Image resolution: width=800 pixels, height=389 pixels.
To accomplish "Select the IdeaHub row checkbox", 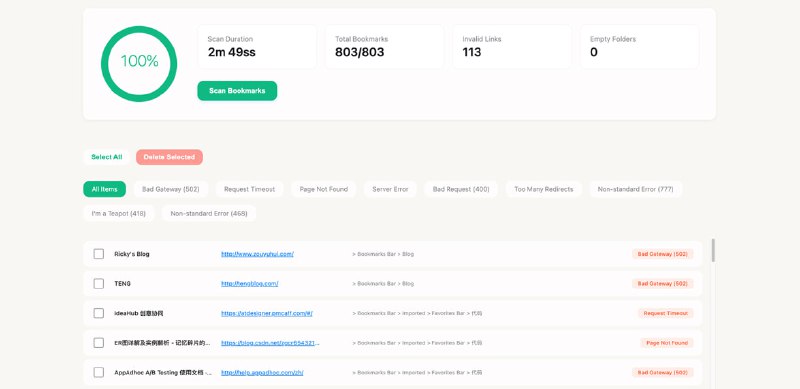I will (98, 313).
